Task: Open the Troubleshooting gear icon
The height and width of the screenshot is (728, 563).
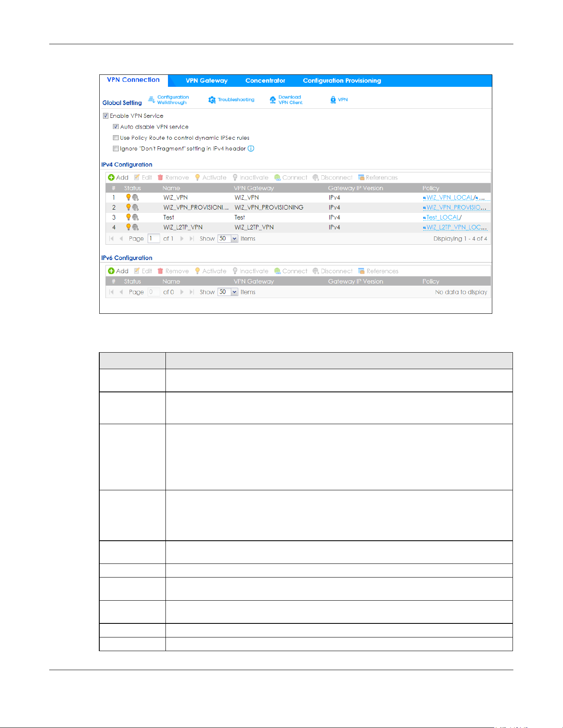Action: pos(212,100)
